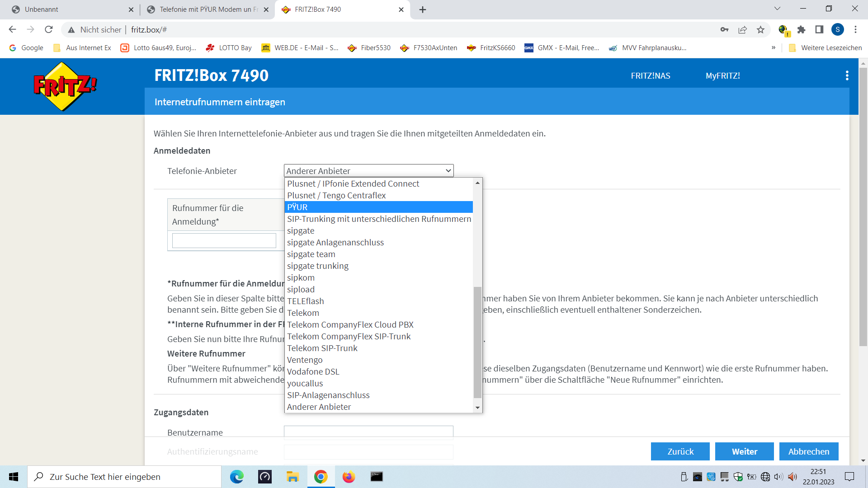Viewport: 868px width, 488px height.
Task: Focus the Rufnummer für die Anmeldung field
Action: [x=224, y=240]
